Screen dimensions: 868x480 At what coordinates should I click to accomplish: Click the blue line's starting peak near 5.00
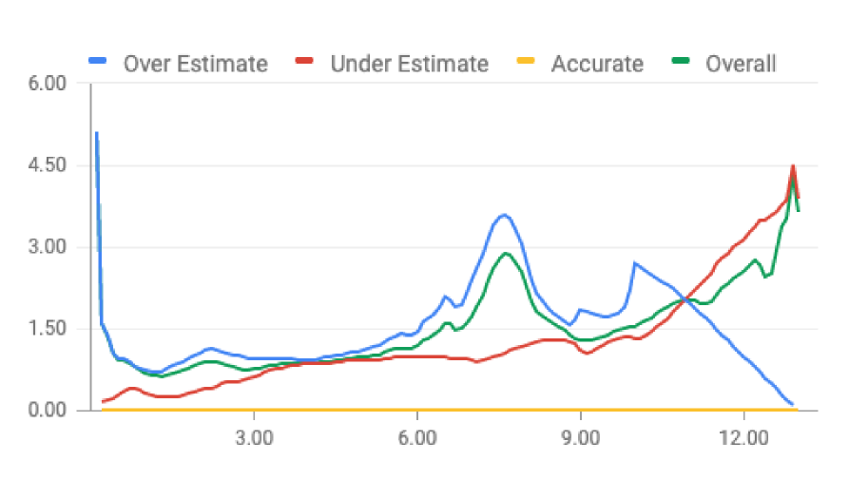point(97,133)
